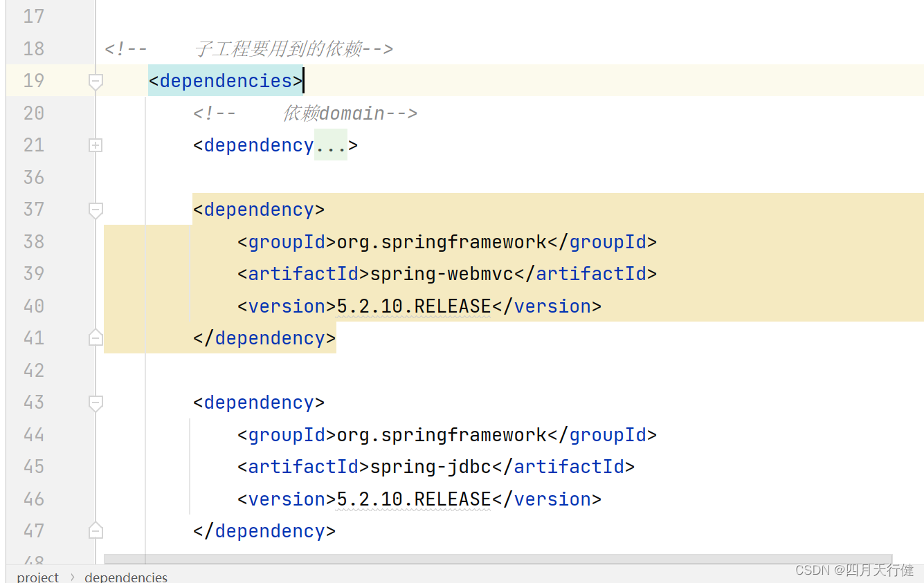Collapse the dependencies tag at line 19
This screenshot has height=583, width=924.
pos(96,82)
